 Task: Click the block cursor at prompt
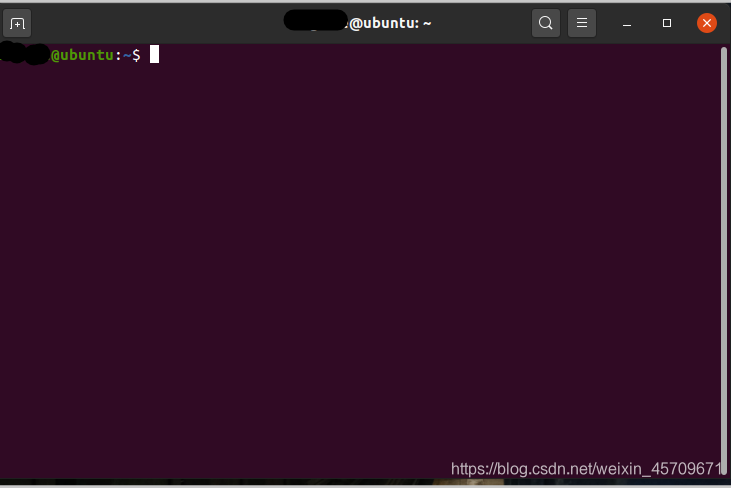154,54
